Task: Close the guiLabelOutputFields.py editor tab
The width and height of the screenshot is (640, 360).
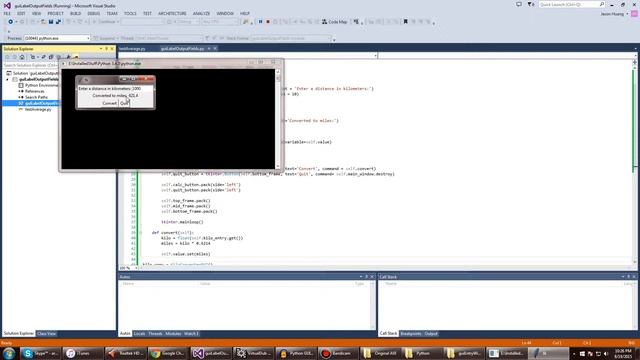Action: click(x=215, y=49)
